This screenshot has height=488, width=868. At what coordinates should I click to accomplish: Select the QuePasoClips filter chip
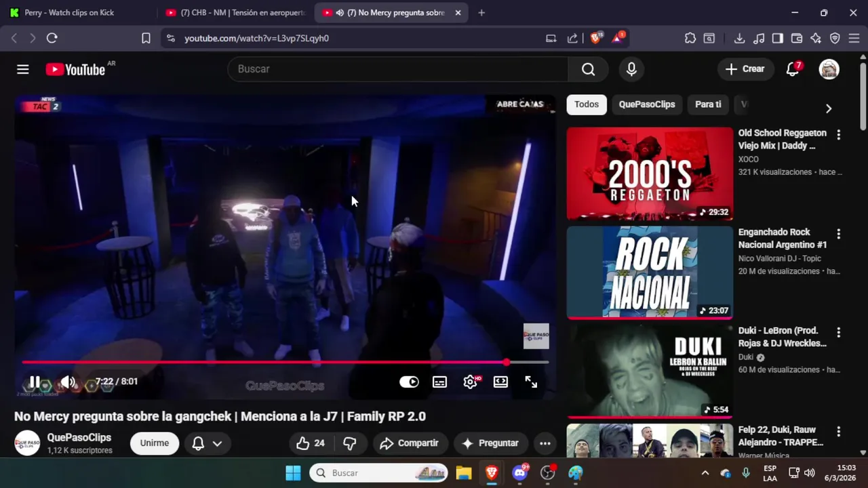646,104
